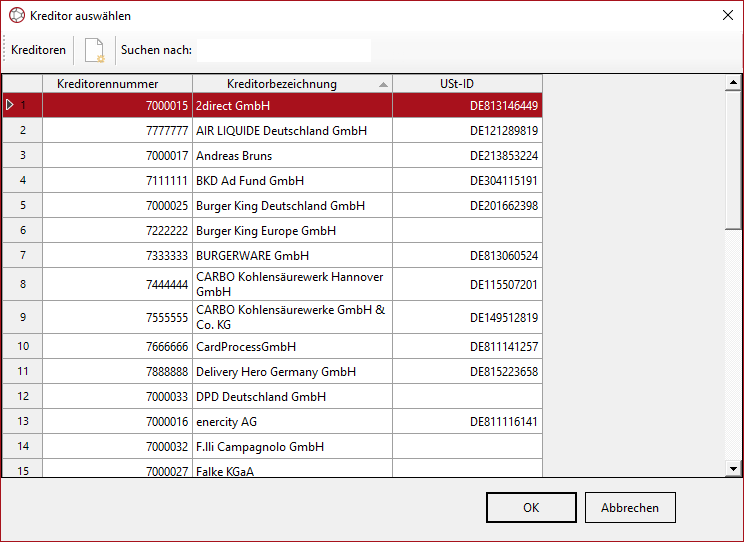Click the application logo in title bar
The height and width of the screenshot is (542, 744).
pos(16,16)
